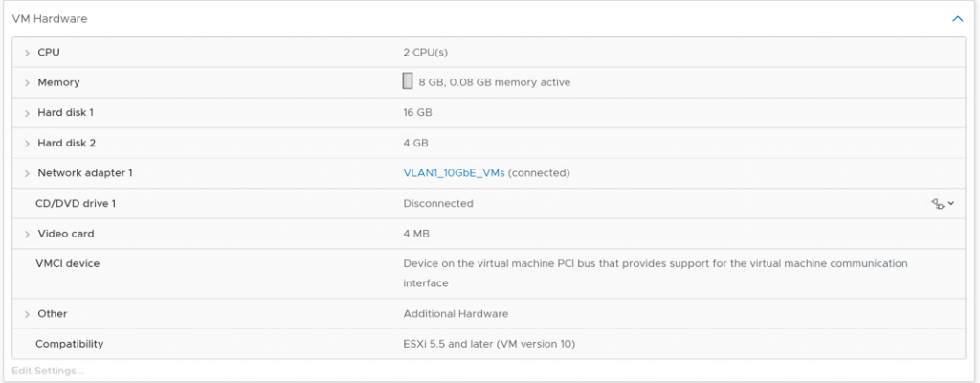
Task: Click the Edit Settings link
Action: pos(48,371)
